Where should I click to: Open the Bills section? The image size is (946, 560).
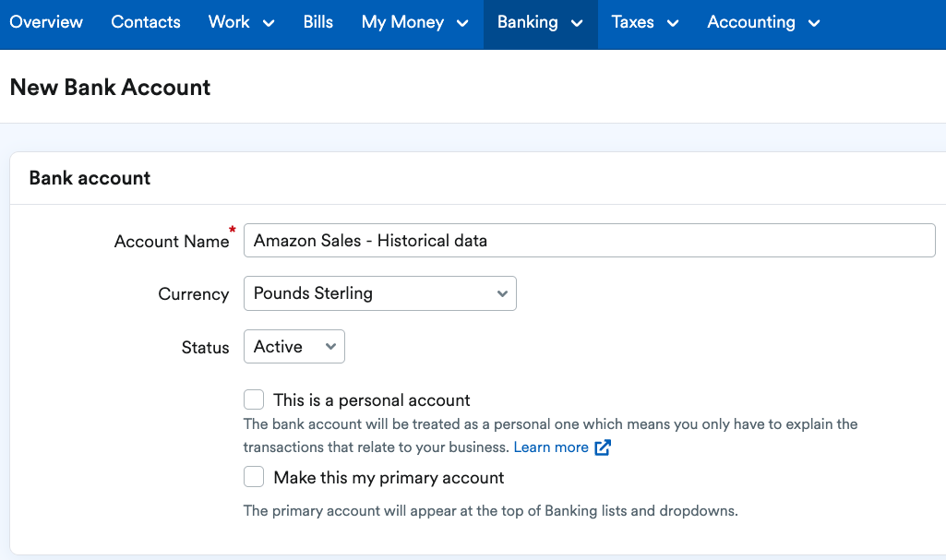317,22
